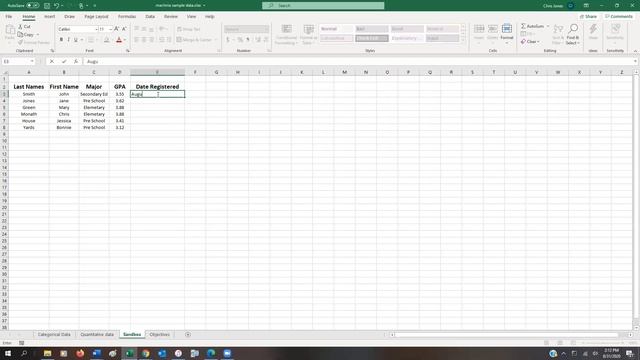Select column F header
640x360 pixels.
[195, 72]
